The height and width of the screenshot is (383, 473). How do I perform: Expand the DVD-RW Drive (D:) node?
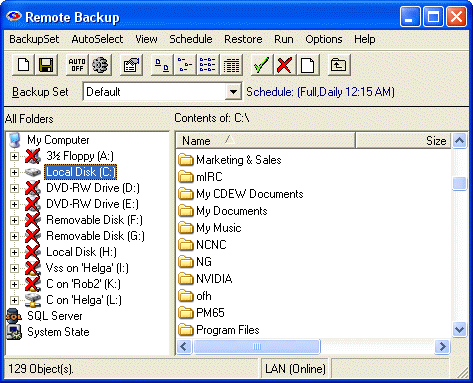pyautogui.click(x=14, y=188)
